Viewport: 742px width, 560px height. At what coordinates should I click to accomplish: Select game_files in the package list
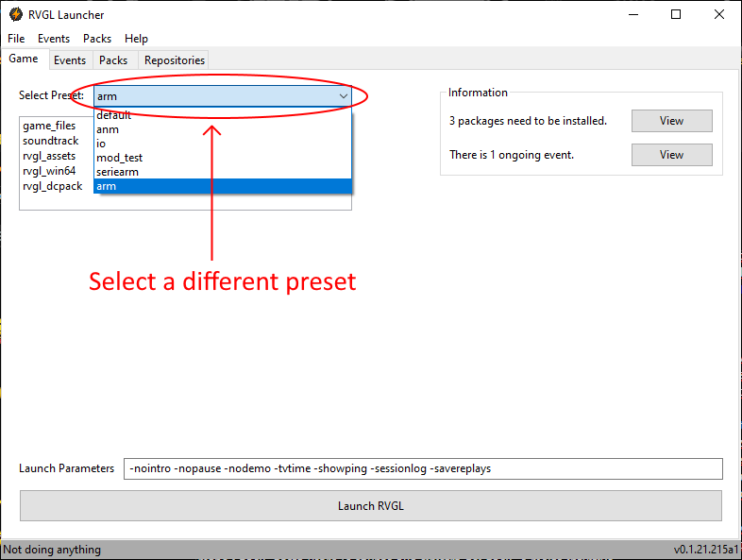[49, 126]
